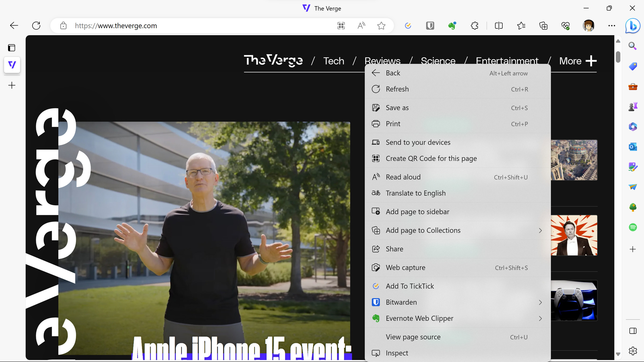Open the Favorites star icon
The height and width of the screenshot is (362, 644).
coord(381,26)
